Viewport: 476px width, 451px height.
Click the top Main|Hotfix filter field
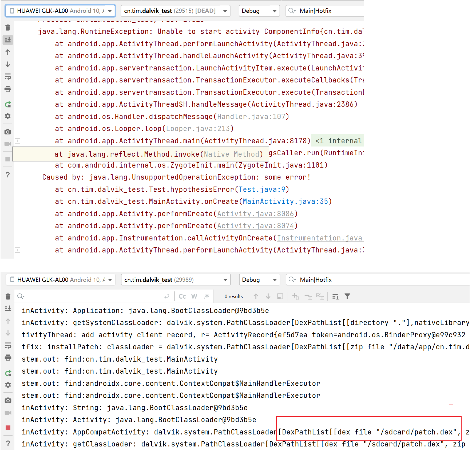[x=328, y=11]
